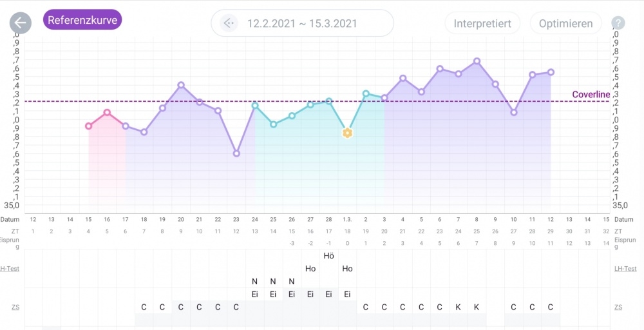
Task: Click the pink temperature point on February 16
Action: coord(107,112)
